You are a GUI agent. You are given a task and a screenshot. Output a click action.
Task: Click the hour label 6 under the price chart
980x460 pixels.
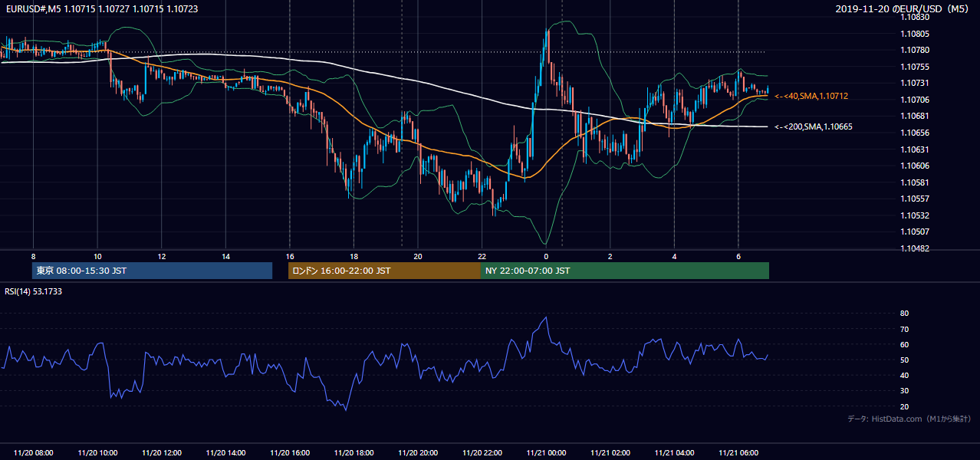(738, 256)
